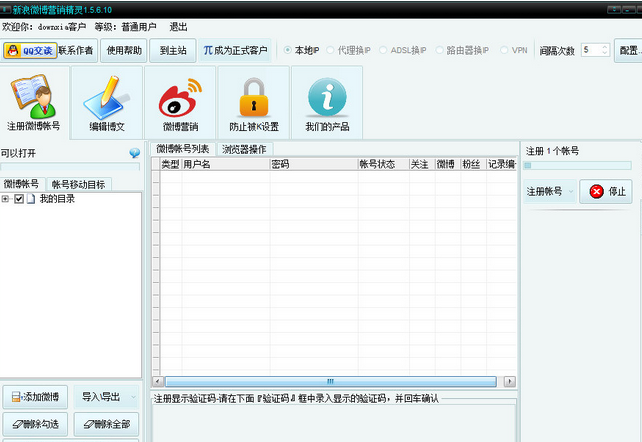Click the red 停止 stop button
The width and height of the screenshot is (642, 442).
(x=606, y=191)
